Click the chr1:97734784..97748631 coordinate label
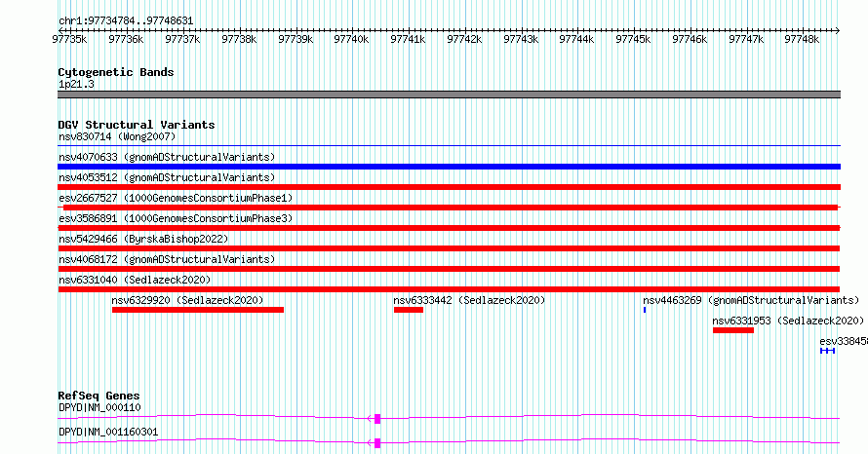The height and width of the screenshot is (454, 868). (x=126, y=21)
